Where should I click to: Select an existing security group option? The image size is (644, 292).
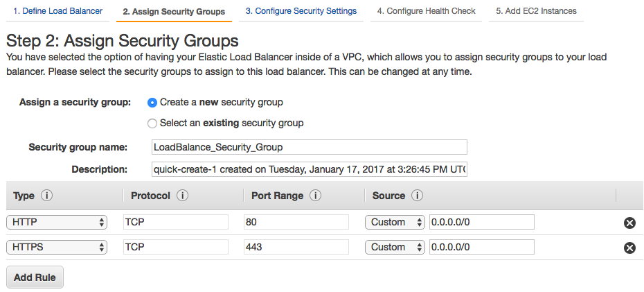pos(152,123)
